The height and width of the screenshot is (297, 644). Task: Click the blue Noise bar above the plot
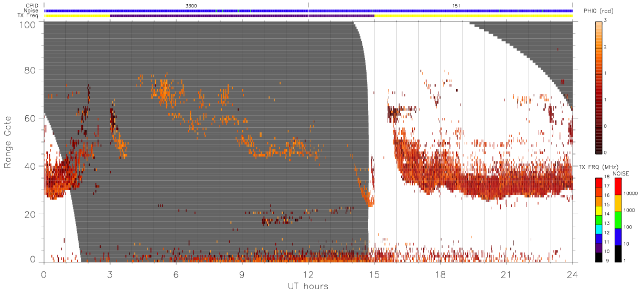[x=308, y=10]
